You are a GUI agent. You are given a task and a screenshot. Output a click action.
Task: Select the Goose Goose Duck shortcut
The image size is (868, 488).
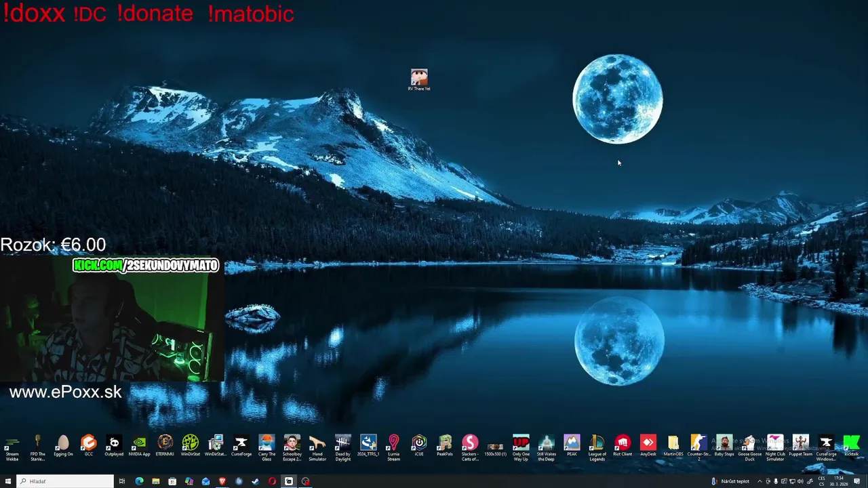click(750, 448)
